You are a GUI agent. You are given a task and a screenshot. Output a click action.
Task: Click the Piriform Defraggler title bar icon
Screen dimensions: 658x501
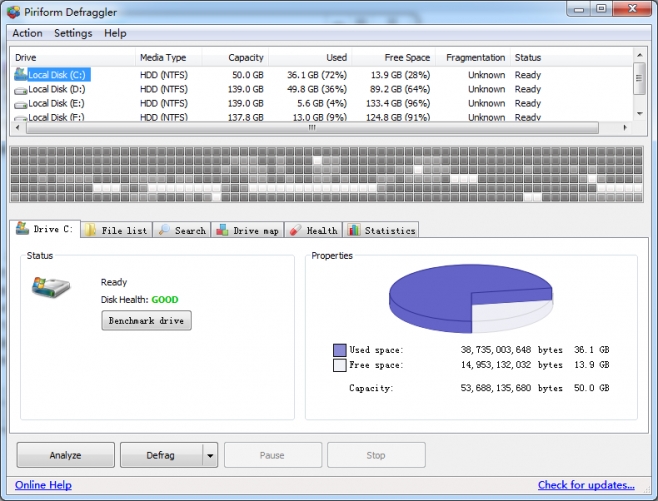click(x=13, y=12)
